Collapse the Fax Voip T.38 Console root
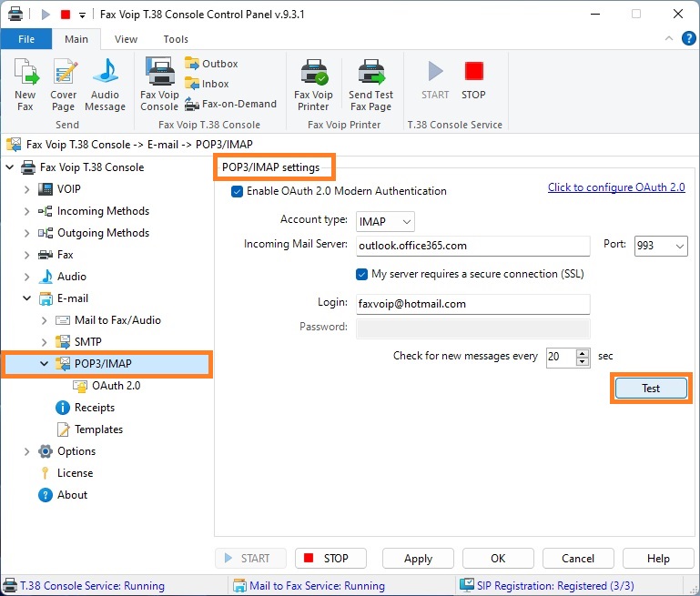Viewport: 700px width, 596px height. [x=9, y=167]
